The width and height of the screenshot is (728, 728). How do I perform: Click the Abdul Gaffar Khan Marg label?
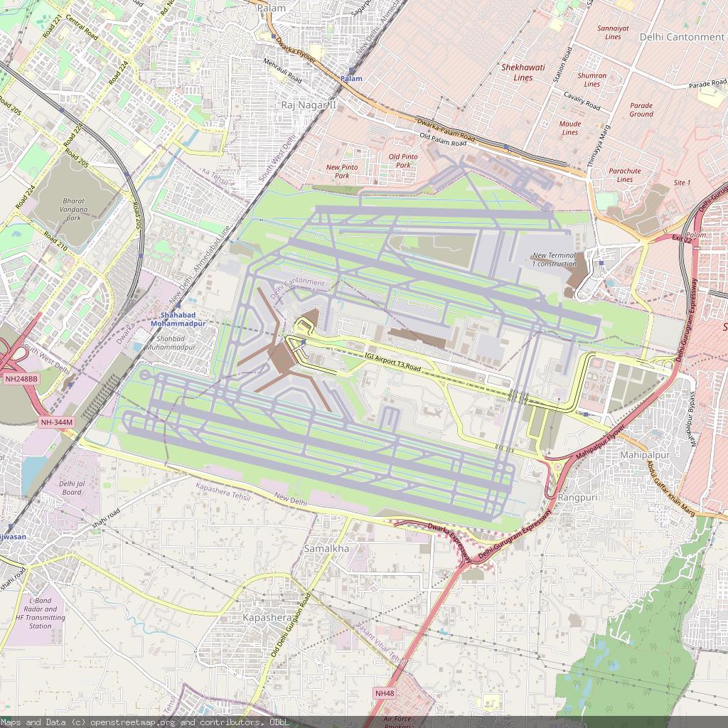coord(670,488)
